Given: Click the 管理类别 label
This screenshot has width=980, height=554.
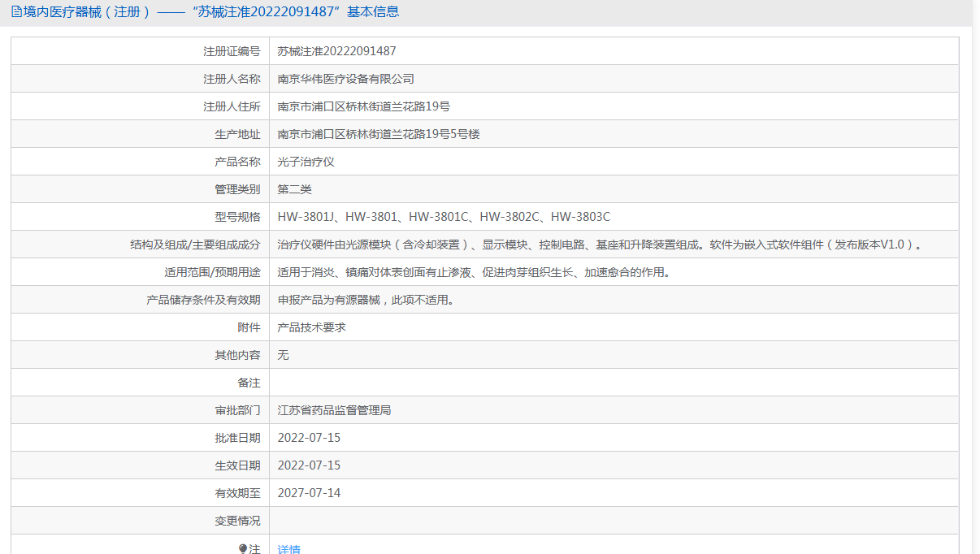Looking at the screenshot, I should 237,189.
